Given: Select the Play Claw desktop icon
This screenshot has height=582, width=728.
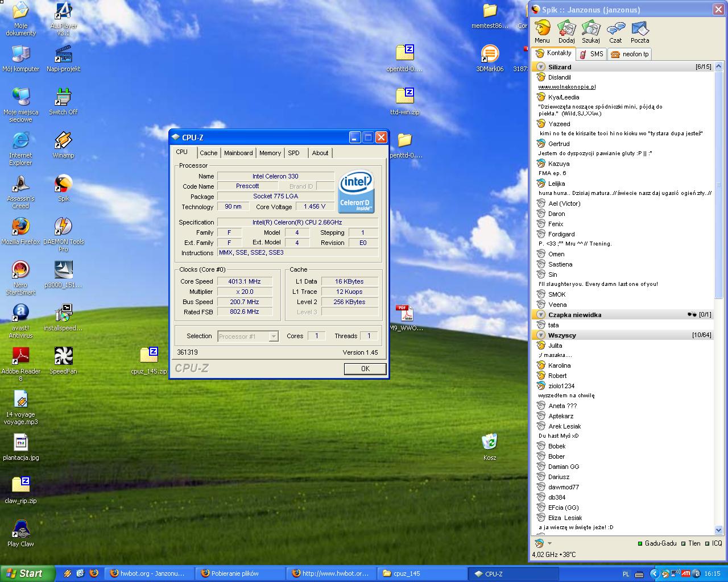Looking at the screenshot, I should tap(21, 534).
